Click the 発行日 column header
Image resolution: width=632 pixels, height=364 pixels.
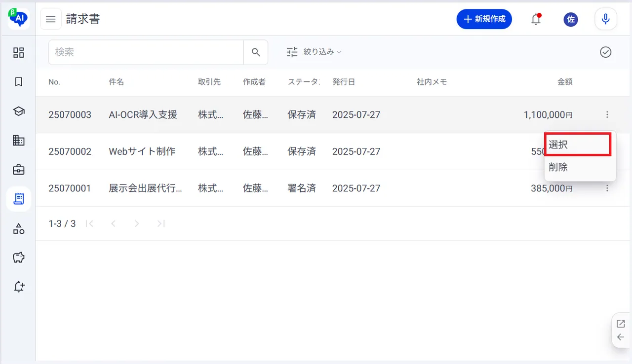click(344, 82)
